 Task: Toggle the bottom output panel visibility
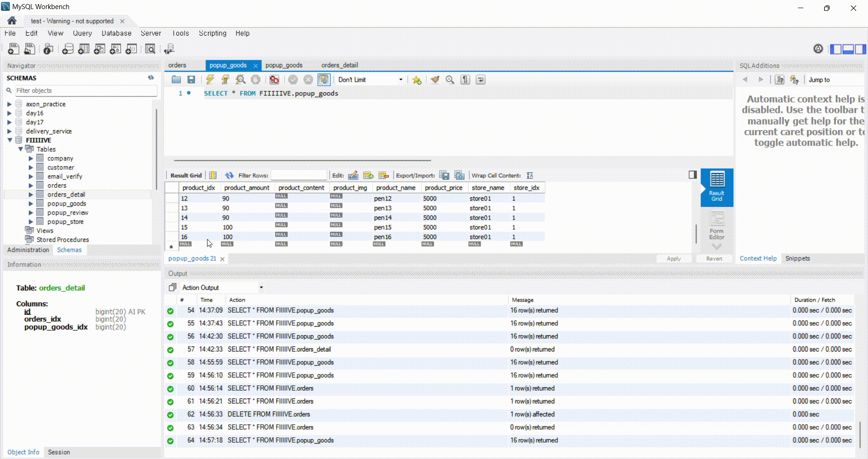[848, 49]
